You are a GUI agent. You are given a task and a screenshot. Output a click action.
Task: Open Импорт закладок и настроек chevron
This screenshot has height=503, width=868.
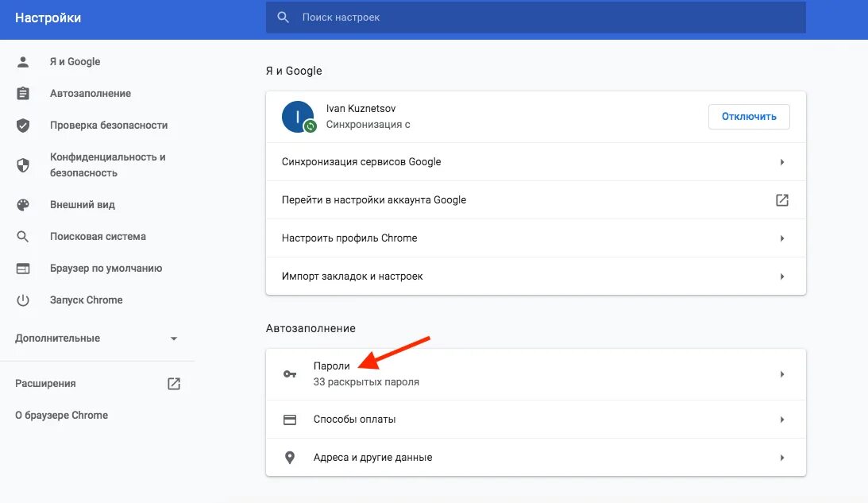[x=782, y=277]
